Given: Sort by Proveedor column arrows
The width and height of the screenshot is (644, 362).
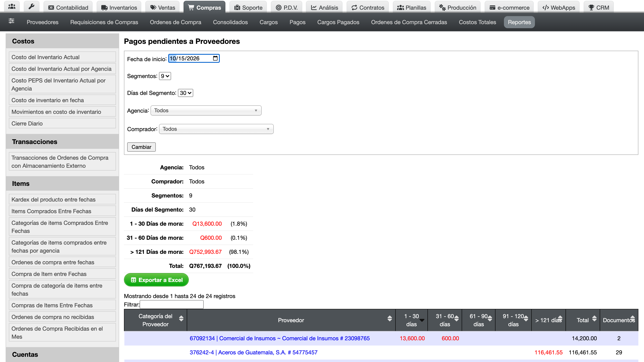Looking at the screenshot, I should (389, 318).
